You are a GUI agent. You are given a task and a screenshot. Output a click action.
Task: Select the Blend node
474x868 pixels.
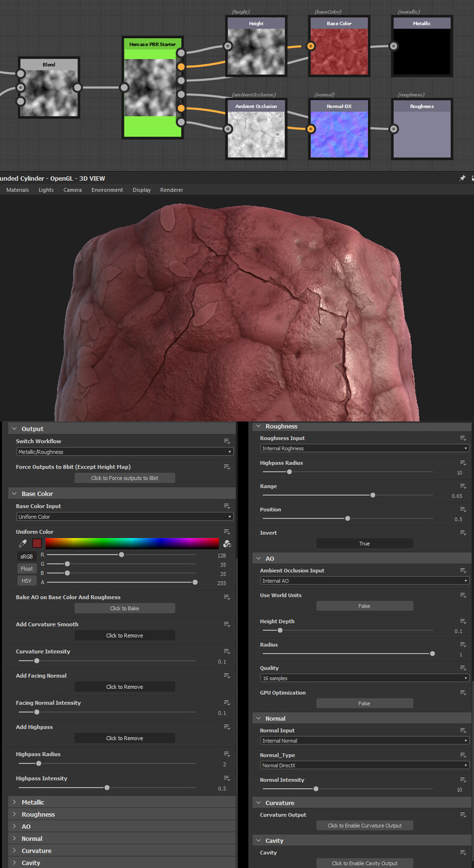pyautogui.click(x=49, y=87)
